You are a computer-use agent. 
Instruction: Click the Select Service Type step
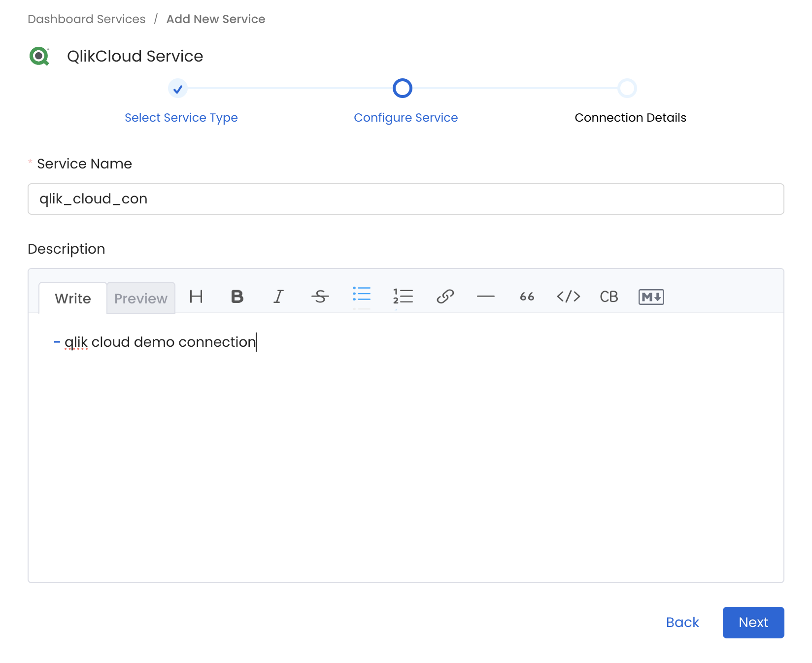tap(181, 118)
